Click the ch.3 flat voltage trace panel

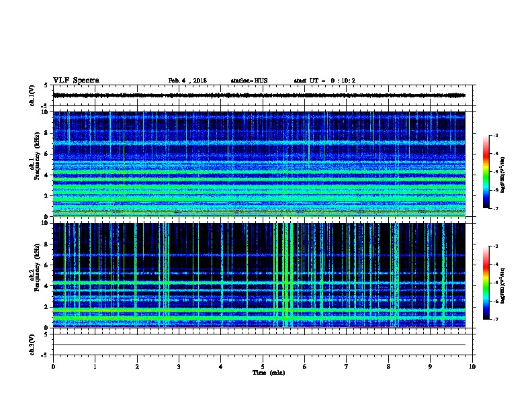coord(263,345)
